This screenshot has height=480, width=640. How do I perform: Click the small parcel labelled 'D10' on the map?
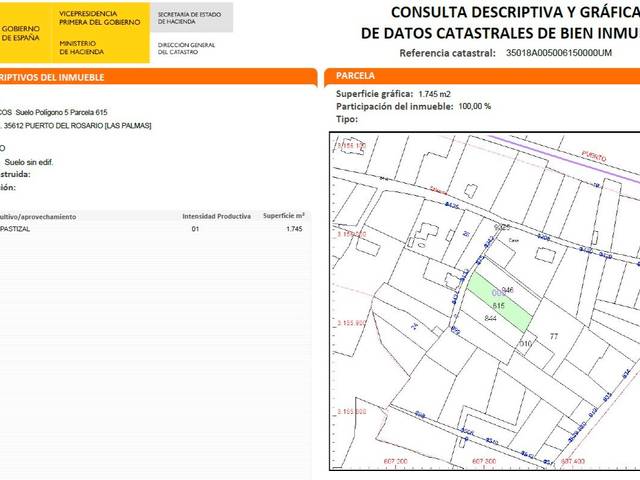click(525, 344)
